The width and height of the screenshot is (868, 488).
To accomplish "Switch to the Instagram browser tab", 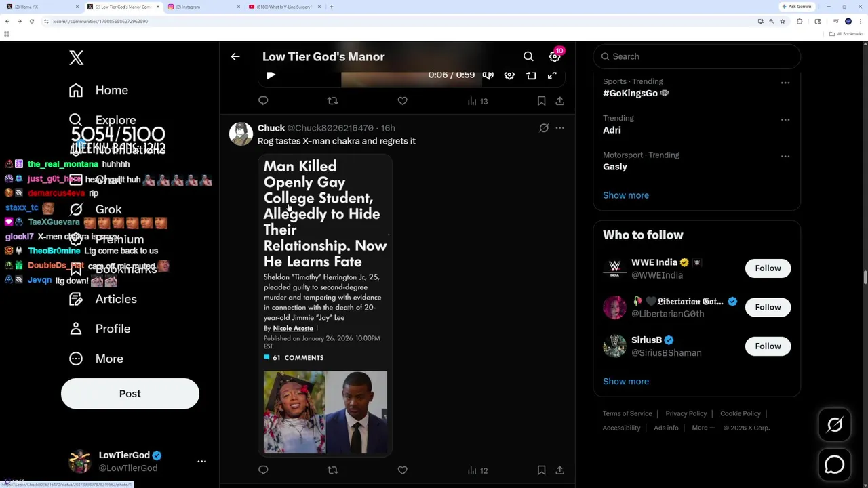I will tap(203, 7).
